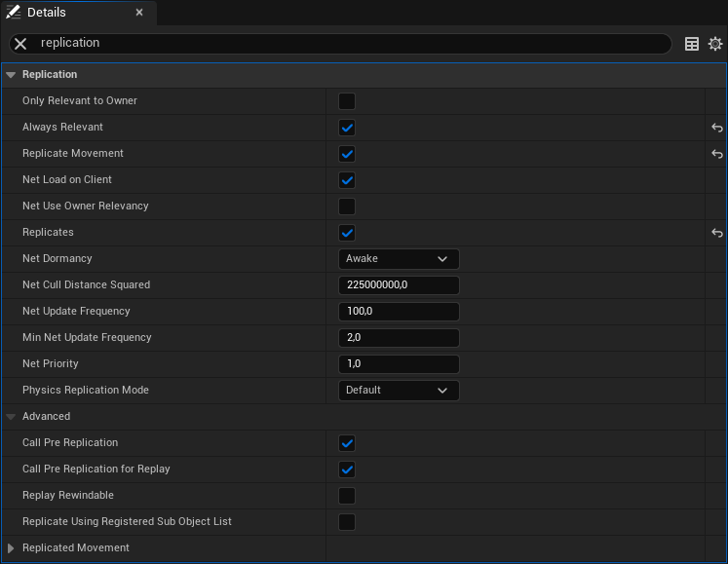Clear the replication search text
Screen dimensions: 728x564
pyautogui.click(x=20, y=44)
